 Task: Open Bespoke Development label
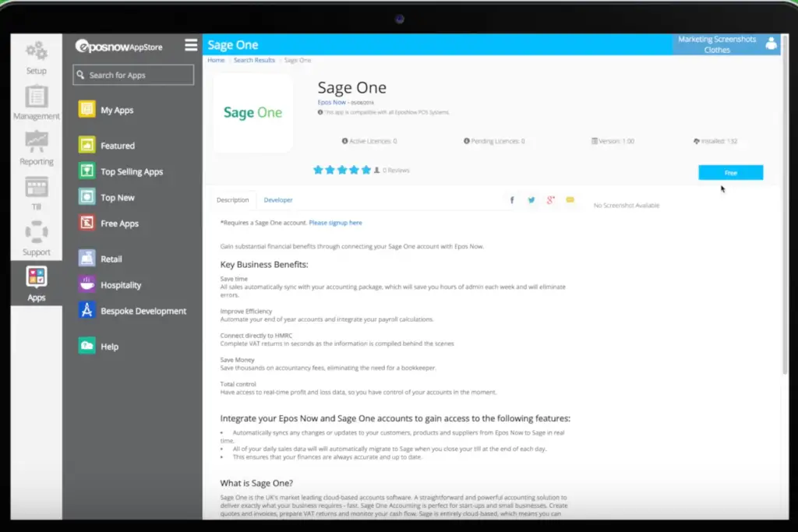click(143, 311)
